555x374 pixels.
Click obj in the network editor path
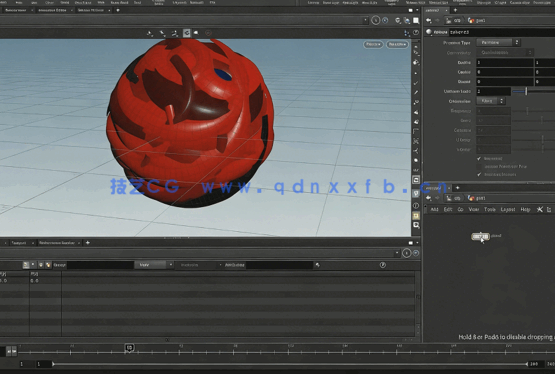tap(457, 198)
